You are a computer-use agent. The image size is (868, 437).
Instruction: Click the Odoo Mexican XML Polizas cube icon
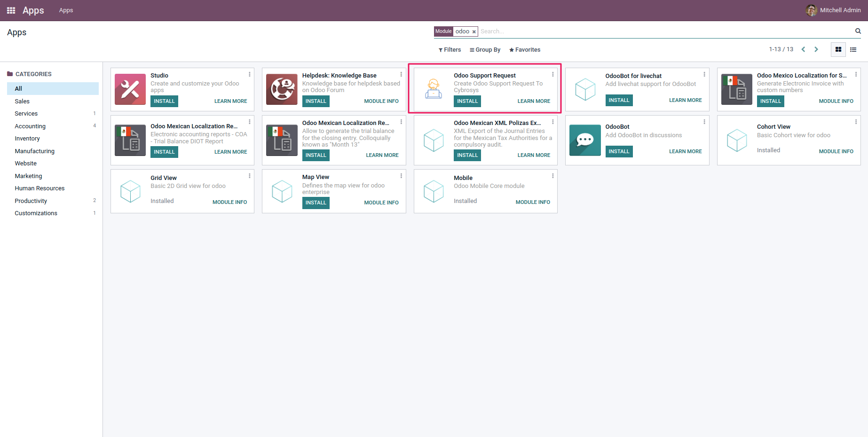[x=434, y=140]
